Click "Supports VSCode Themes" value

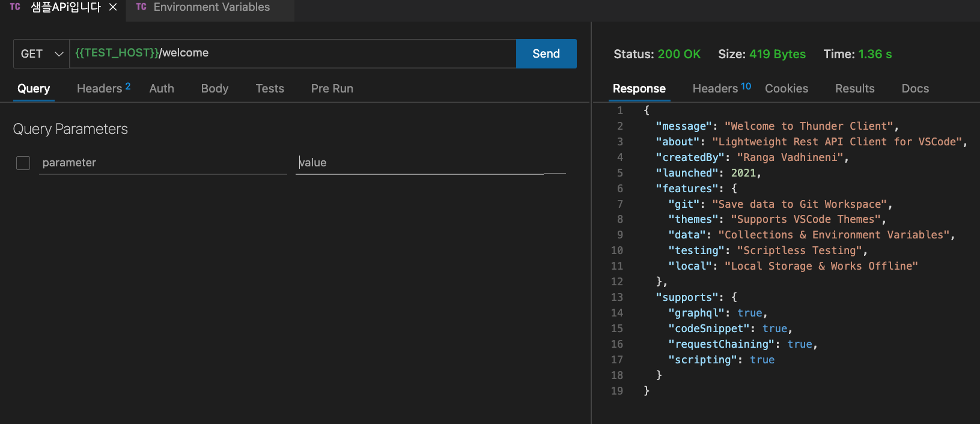(806, 219)
